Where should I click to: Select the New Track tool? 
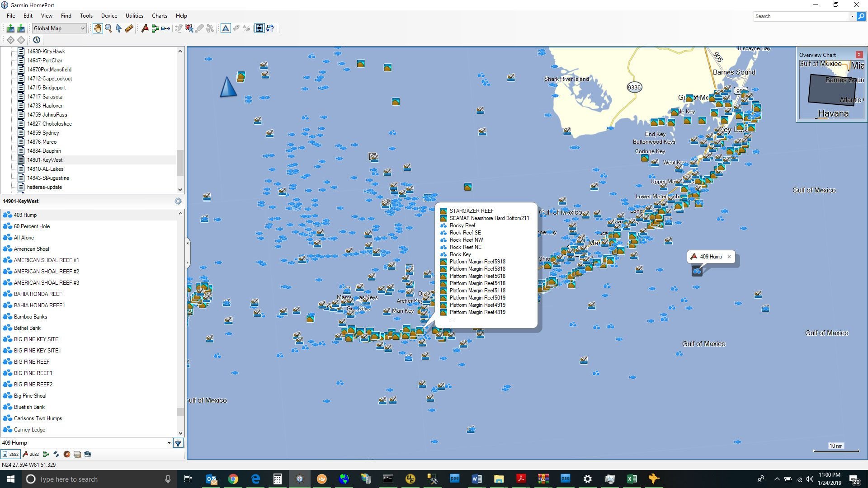[x=165, y=28]
